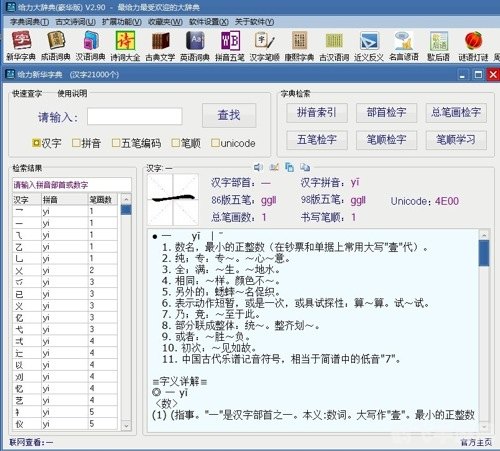Select the 亿 row in results

click(65, 318)
